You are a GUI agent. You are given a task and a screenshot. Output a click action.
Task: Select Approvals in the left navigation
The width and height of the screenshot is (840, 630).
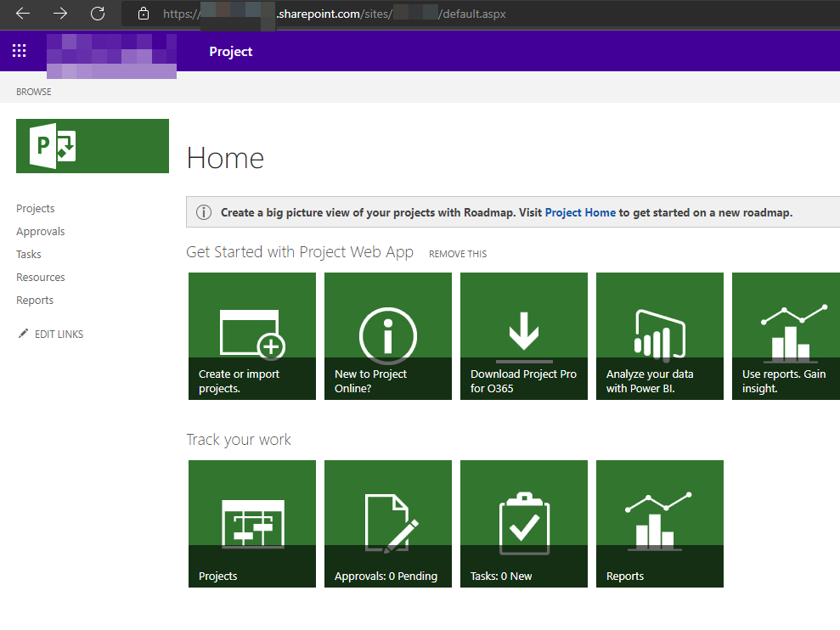point(41,232)
